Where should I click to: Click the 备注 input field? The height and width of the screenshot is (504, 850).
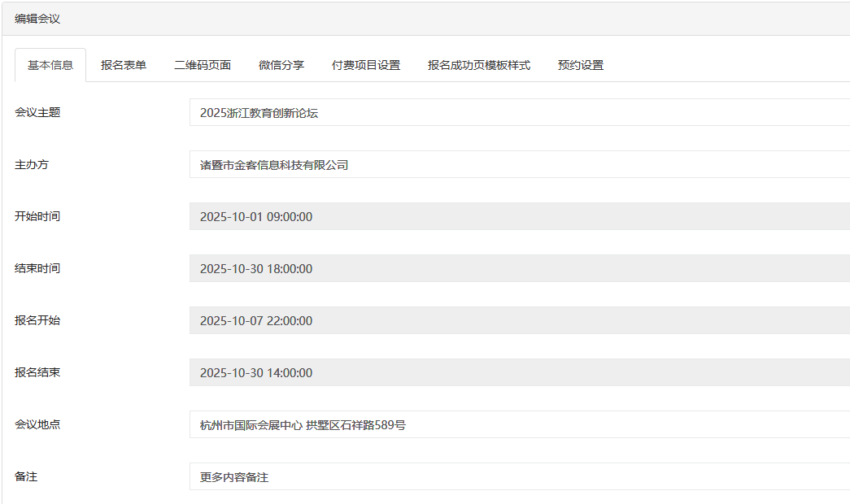(519, 477)
